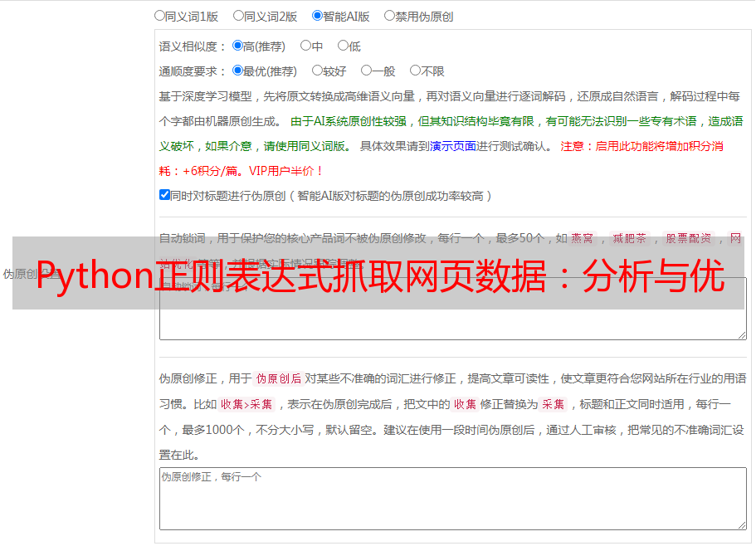Set 语义相似度 to 低
This screenshot has width=756, height=546.
pos(343,46)
